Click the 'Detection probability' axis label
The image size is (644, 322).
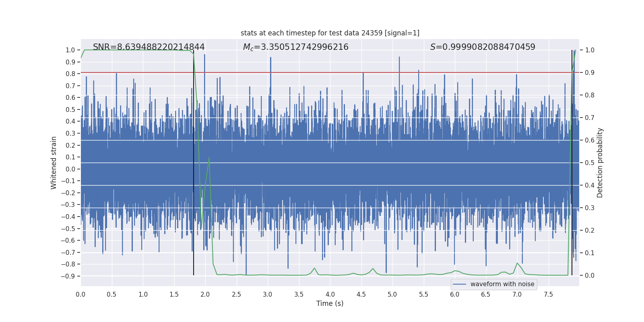[600, 163]
